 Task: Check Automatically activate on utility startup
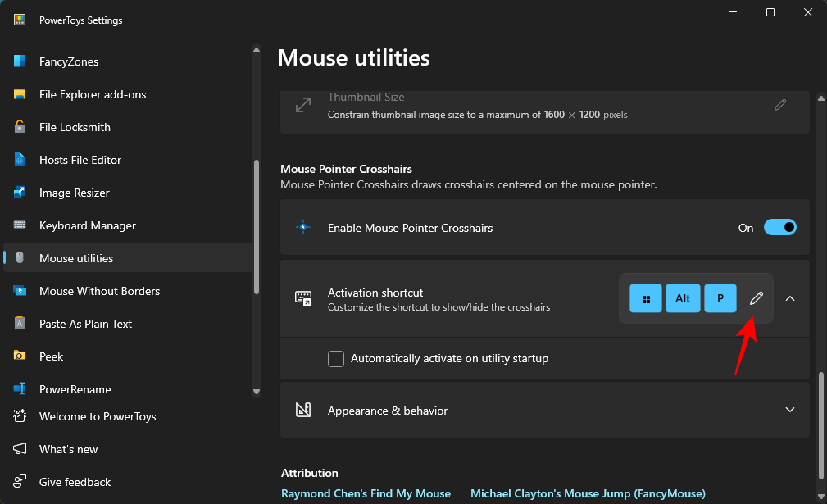pos(336,358)
